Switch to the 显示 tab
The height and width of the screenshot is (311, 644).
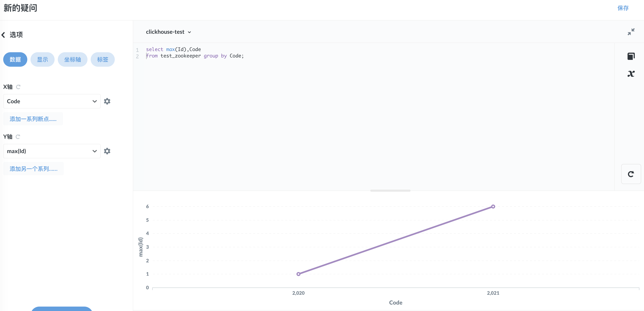[43, 60]
